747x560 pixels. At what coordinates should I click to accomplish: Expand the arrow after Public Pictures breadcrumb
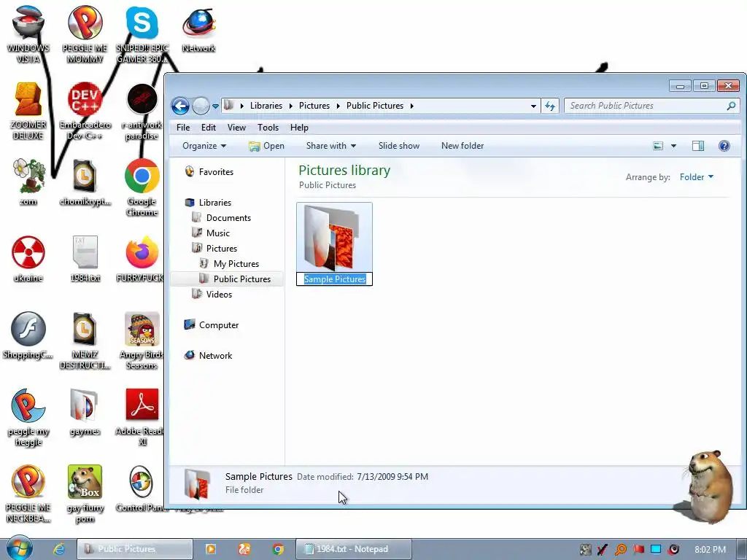click(411, 106)
